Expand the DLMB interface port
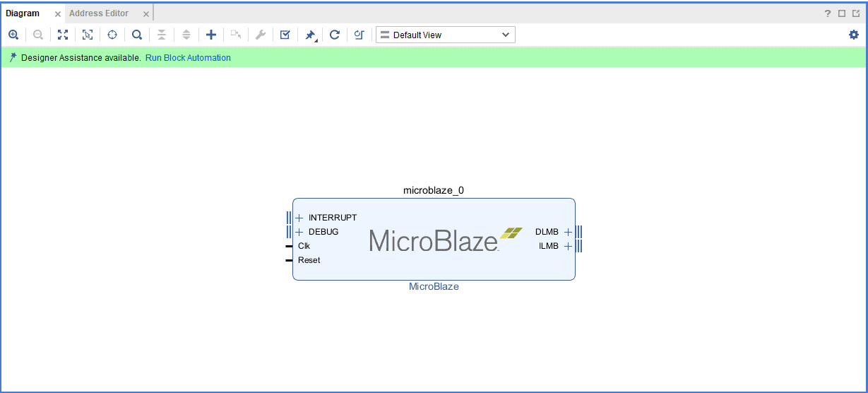Viewport: 868px width, 393px height. 568,232
